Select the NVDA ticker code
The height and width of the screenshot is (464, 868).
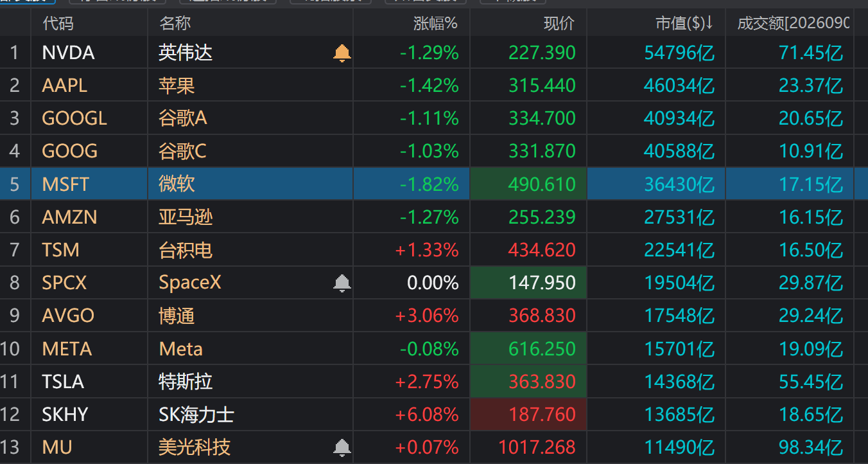(68, 53)
